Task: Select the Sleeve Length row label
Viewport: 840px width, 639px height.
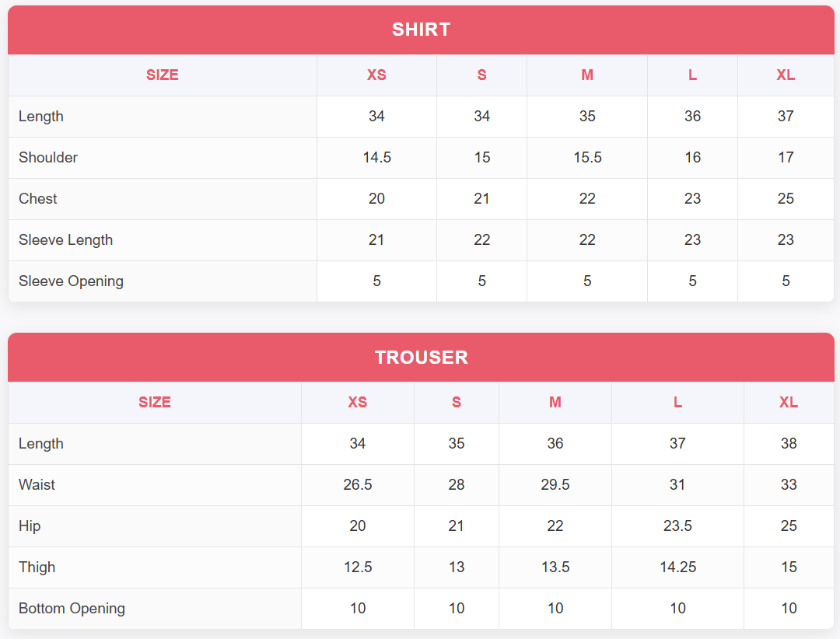Action: [66, 240]
